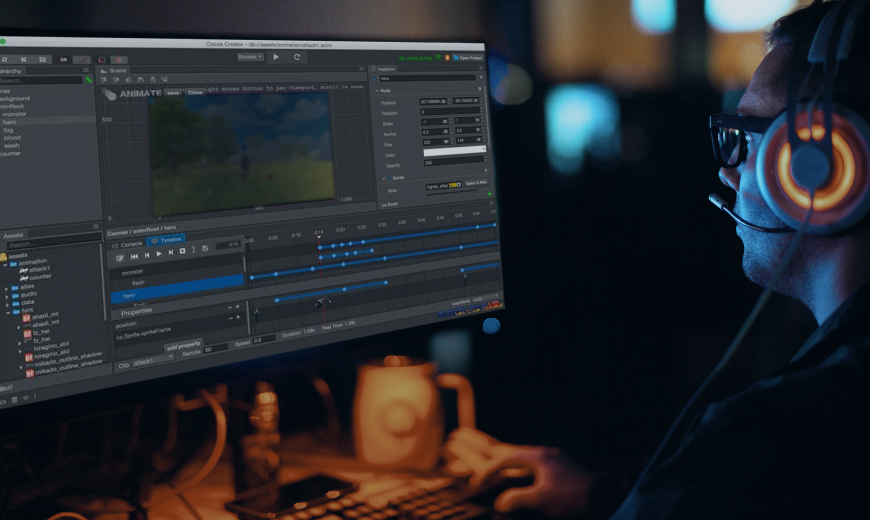Click the refresh preview icon
Viewport: 870px width, 520px height.
coord(297,57)
